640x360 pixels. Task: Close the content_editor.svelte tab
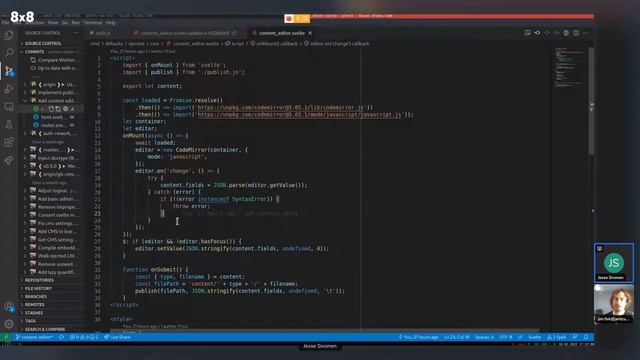[x=310, y=33]
